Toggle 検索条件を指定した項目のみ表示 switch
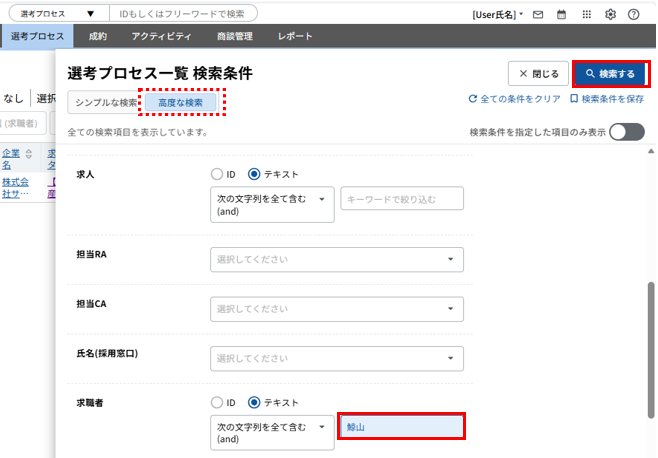Image resolution: width=658 pixels, height=458 pixels. [626, 132]
